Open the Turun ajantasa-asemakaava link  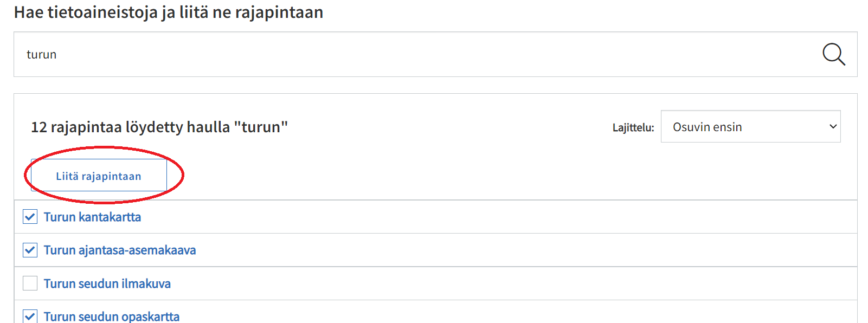120,250
